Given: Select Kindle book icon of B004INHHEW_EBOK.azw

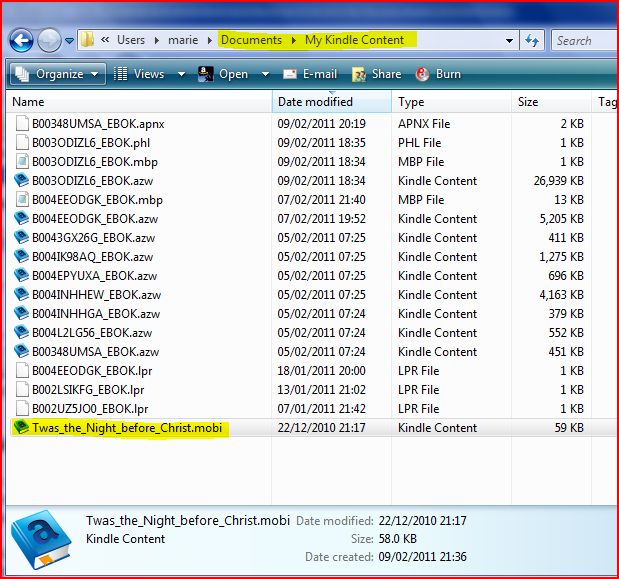Looking at the screenshot, I should [21, 294].
